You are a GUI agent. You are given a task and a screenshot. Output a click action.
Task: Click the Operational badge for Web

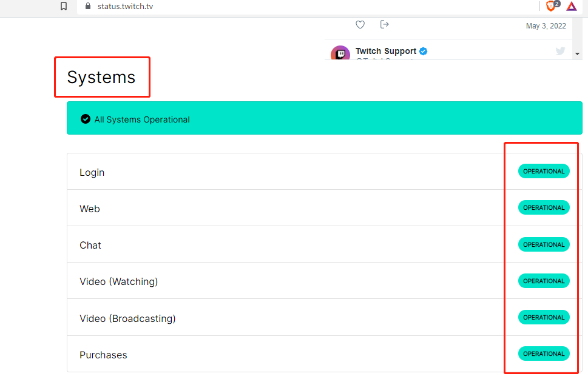544,208
